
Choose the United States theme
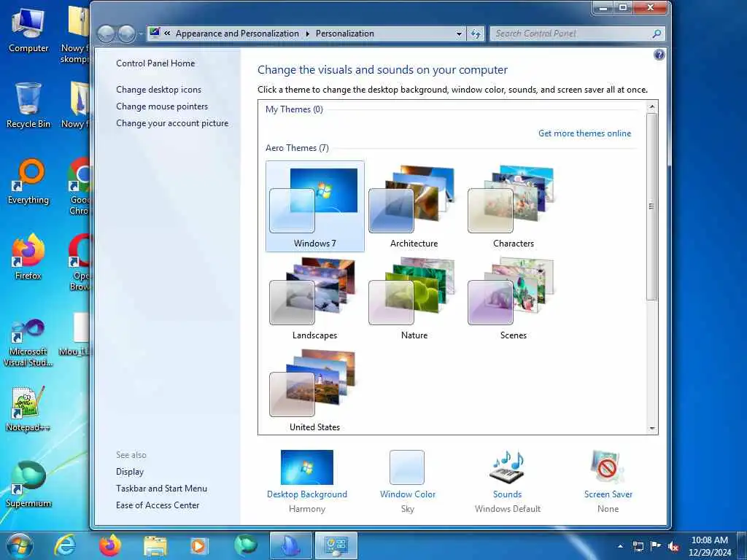coord(315,390)
